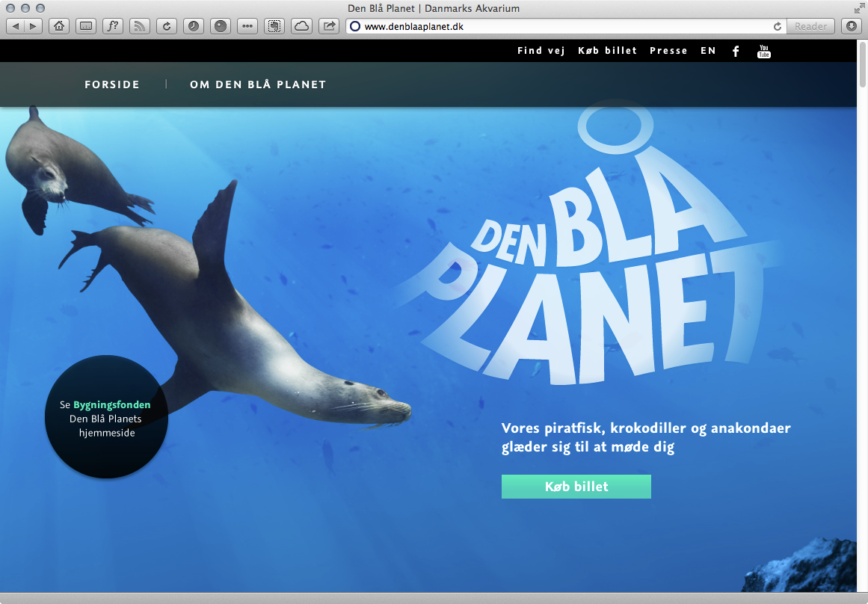Click the 'Bygningsfonden' circle link
The width and height of the screenshot is (868, 604).
pyautogui.click(x=106, y=417)
